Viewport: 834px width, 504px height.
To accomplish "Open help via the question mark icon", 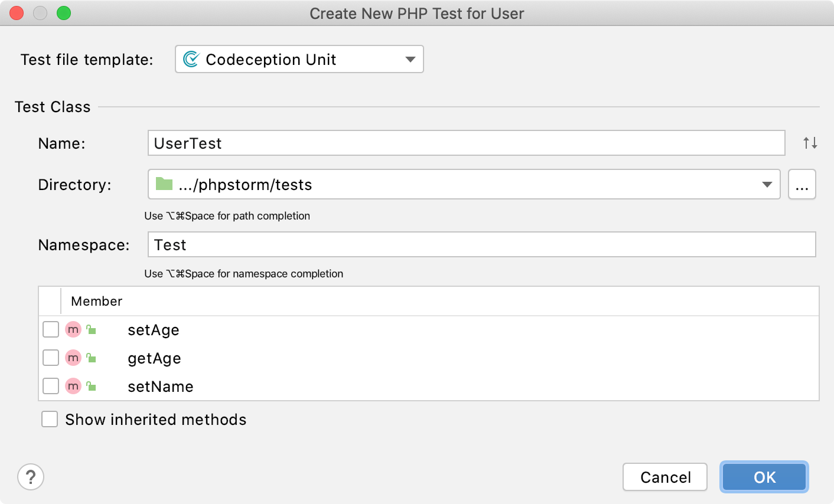I will [x=31, y=477].
